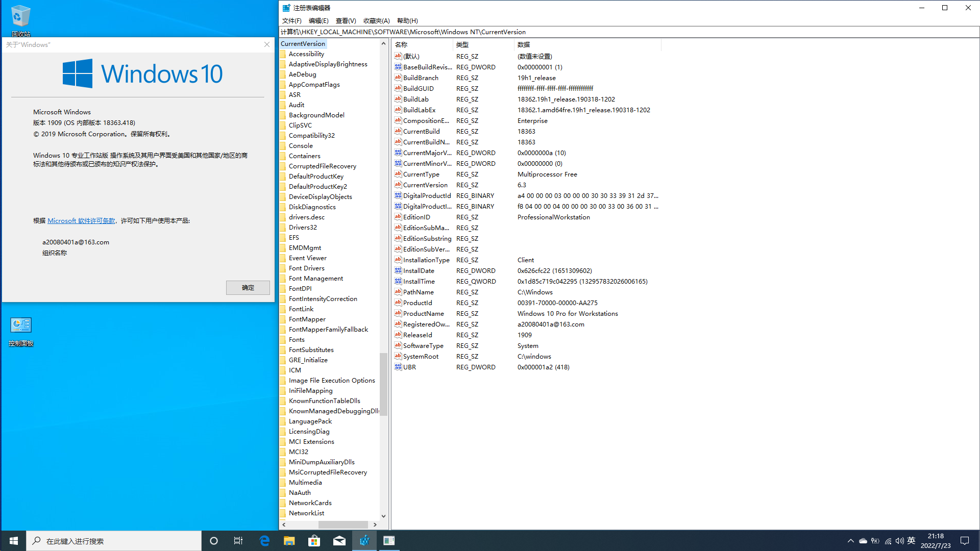The image size is (980, 551).
Task: Click the taskbar search box
Action: click(x=114, y=541)
